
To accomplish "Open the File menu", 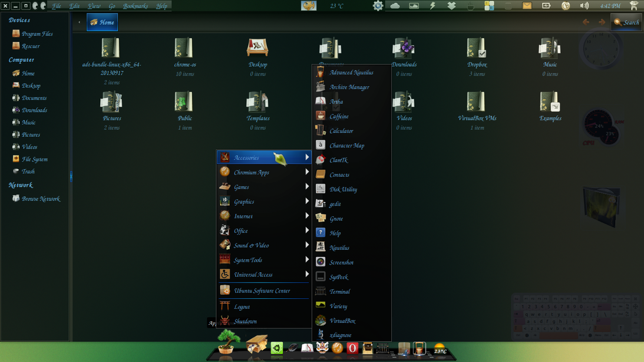I will [56, 6].
